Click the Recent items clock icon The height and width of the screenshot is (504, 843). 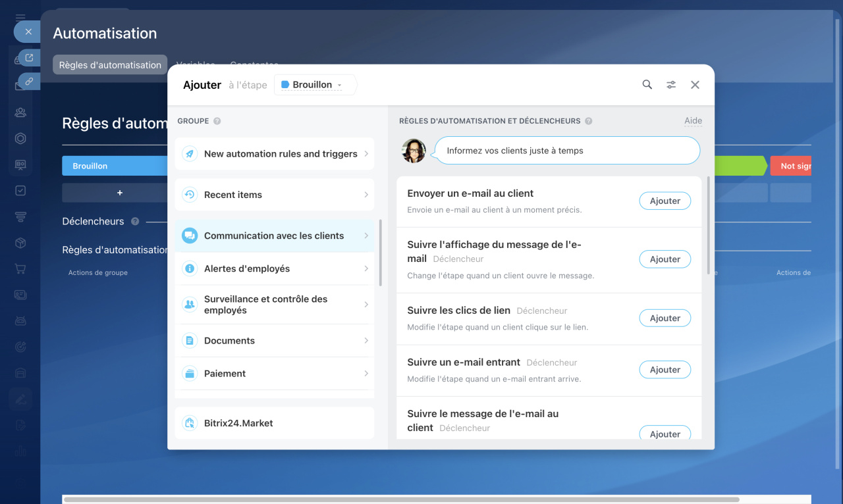tap(190, 195)
